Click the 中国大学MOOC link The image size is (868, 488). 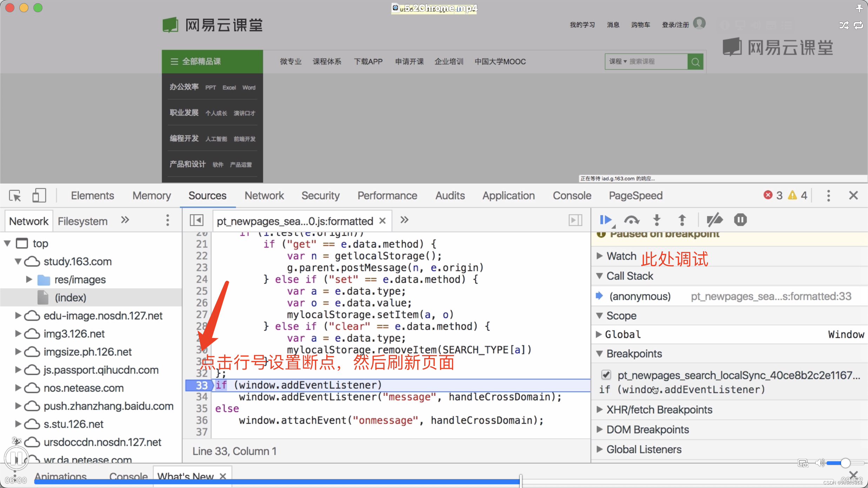tap(500, 62)
